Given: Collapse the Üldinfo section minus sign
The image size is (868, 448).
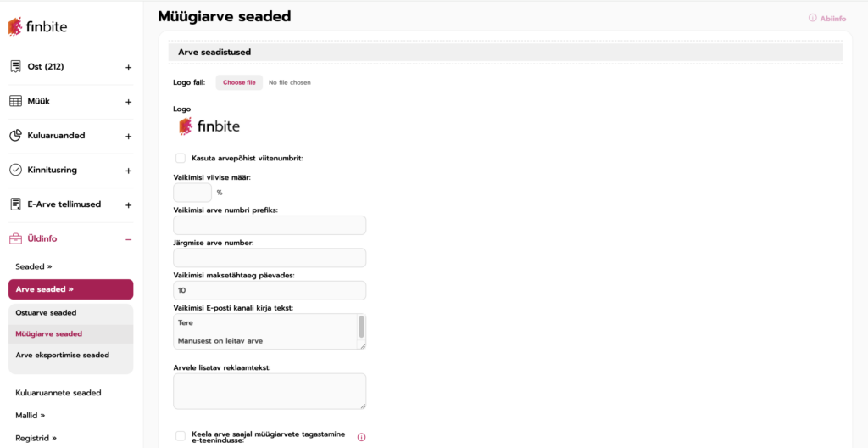Looking at the screenshot, I should pyautogui.click(x=128, y=239).
